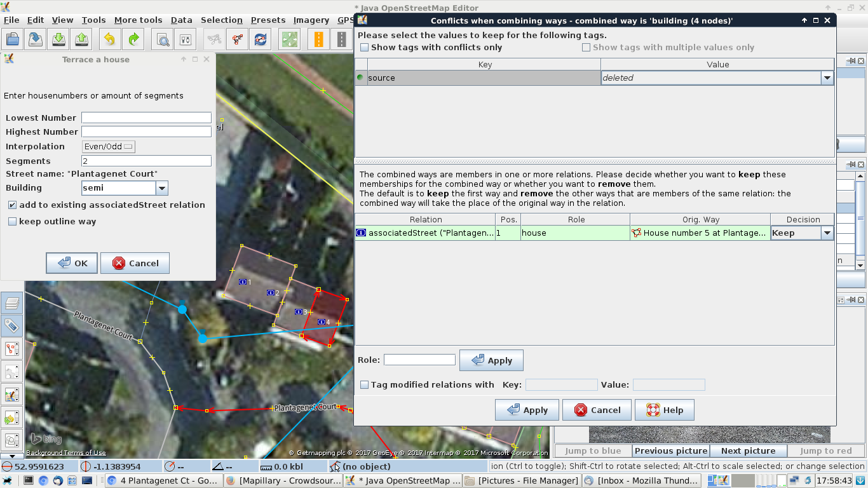Enable 'Show tags with conflicts only'

365,48
